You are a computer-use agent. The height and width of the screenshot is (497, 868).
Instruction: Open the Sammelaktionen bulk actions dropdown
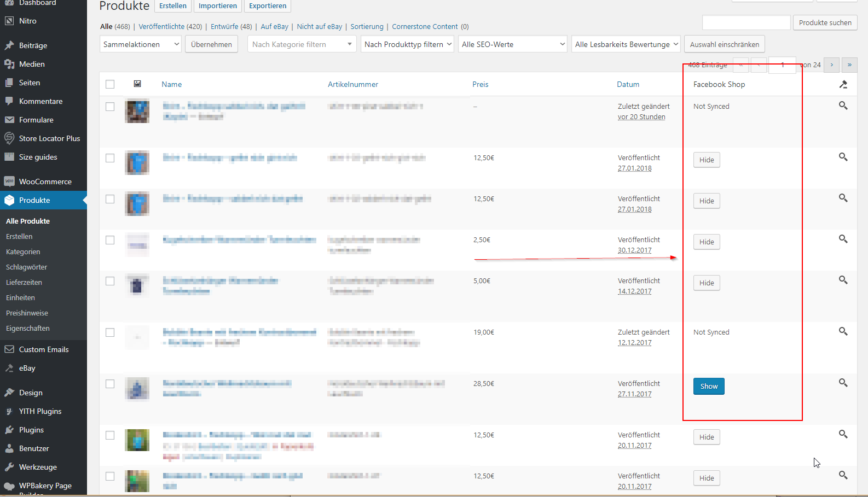[x=141, y=44]
